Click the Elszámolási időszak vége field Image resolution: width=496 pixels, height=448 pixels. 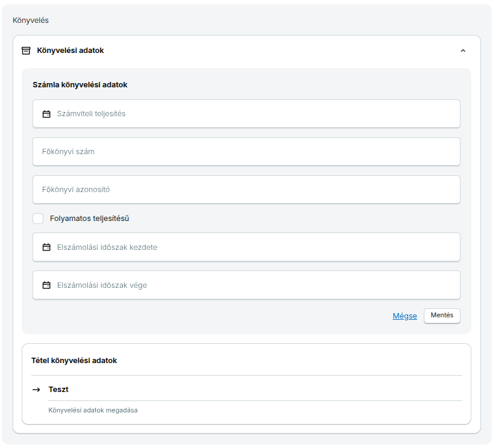point(253,285)
